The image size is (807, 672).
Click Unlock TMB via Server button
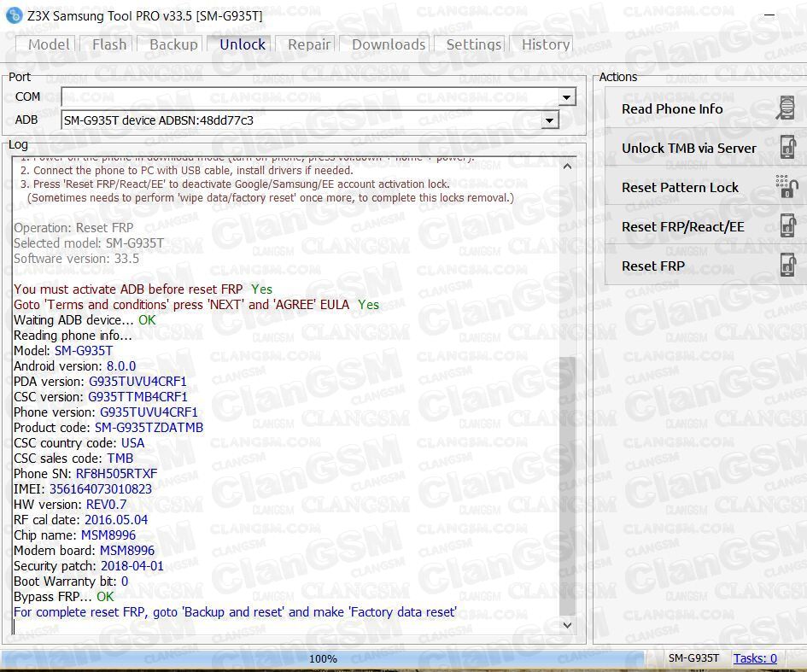click(705, 148)
